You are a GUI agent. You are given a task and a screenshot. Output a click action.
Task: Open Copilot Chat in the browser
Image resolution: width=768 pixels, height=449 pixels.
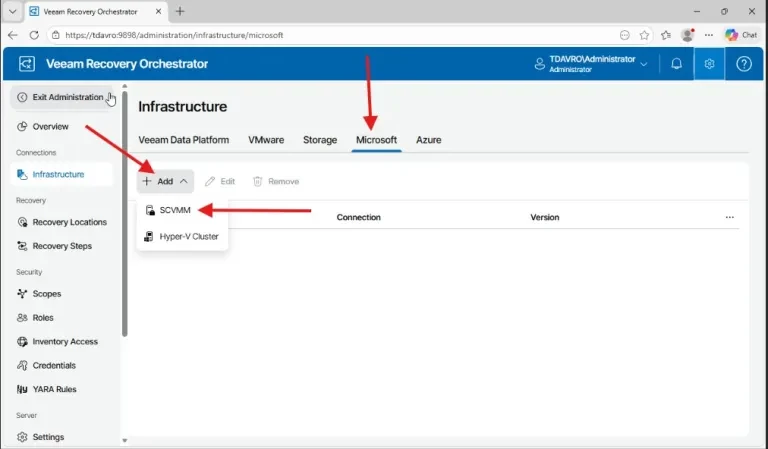(x=742, y=35)
